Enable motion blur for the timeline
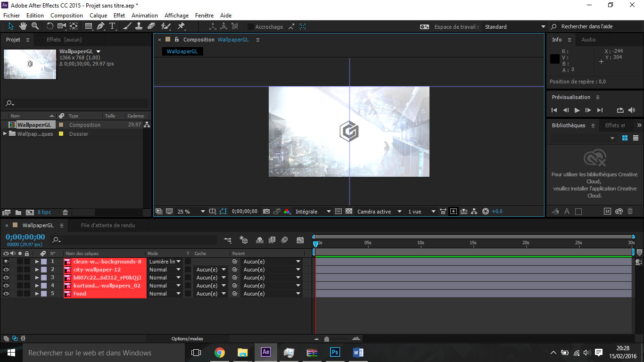 tap(284, 240)
